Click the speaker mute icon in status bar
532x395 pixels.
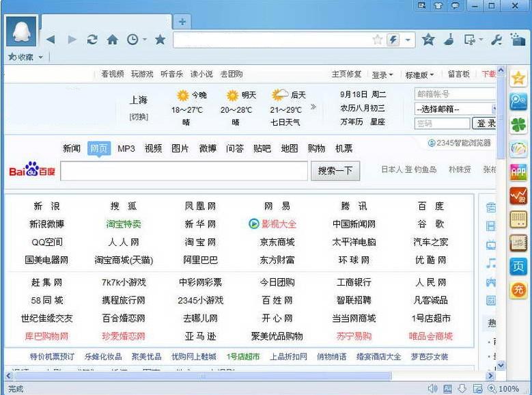click(432, 388)
